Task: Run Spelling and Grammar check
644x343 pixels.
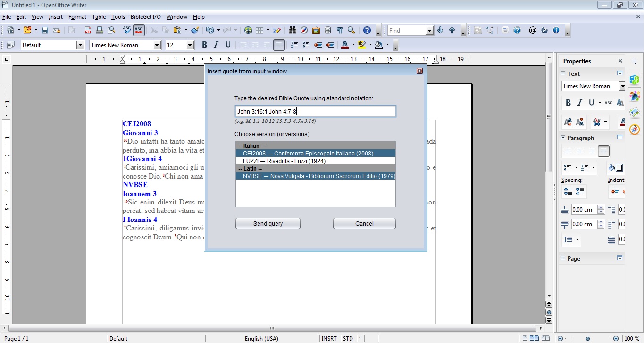Action: point(126,30)
